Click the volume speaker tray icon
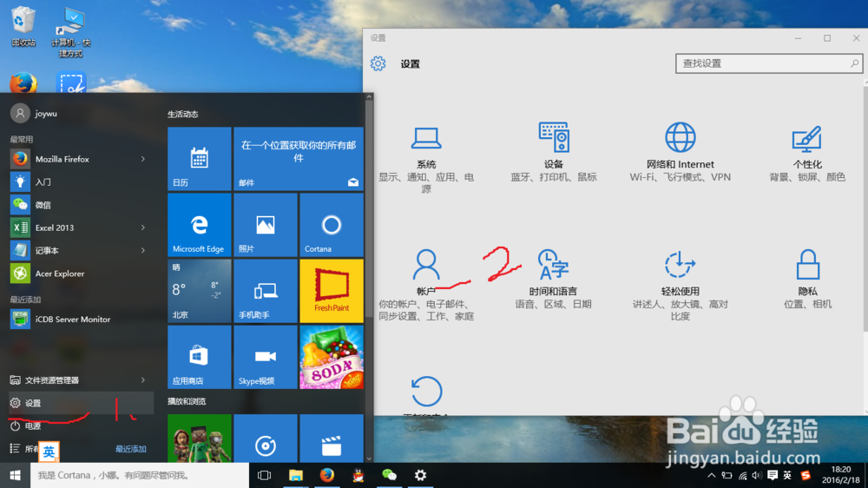 757,475
